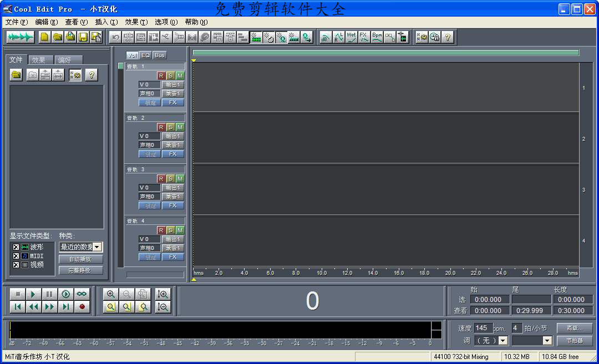This screenshot has width=599, height=364.
Task: Open the 效果 (T) menu
Action: point(136,22)
